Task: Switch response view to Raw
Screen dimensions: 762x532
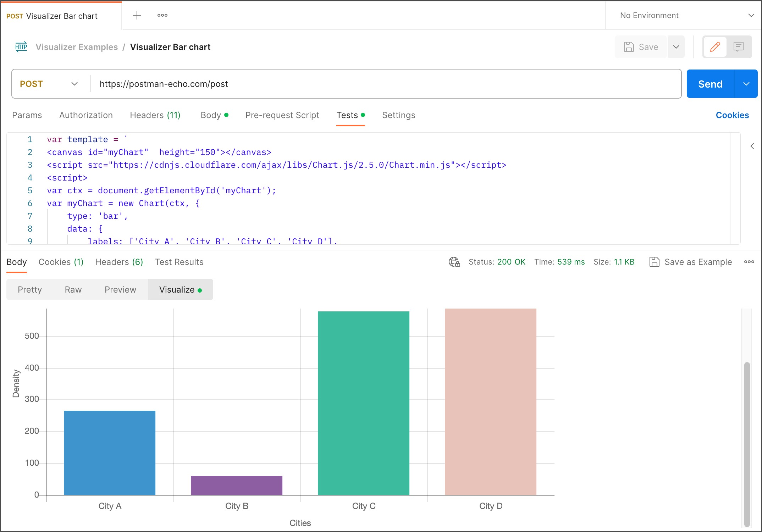Action: point(73,290)
